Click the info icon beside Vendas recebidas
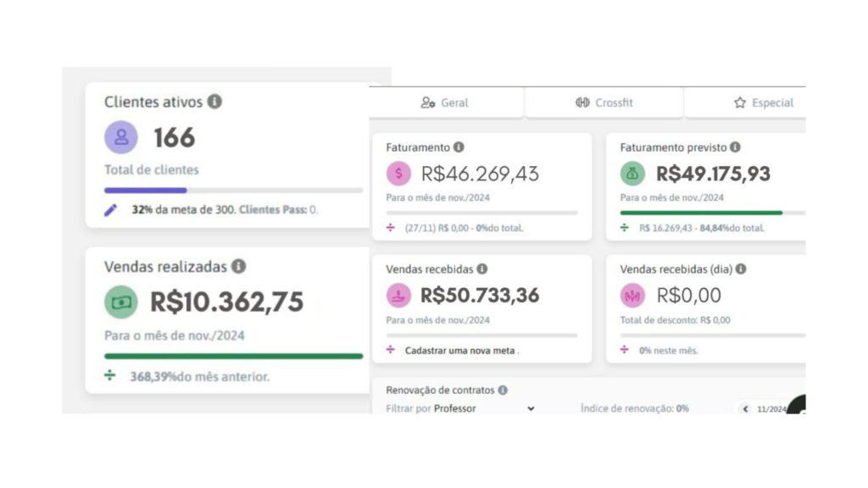Screen dimensions: 868x488 pyautogui.click(x=482, y=269)
